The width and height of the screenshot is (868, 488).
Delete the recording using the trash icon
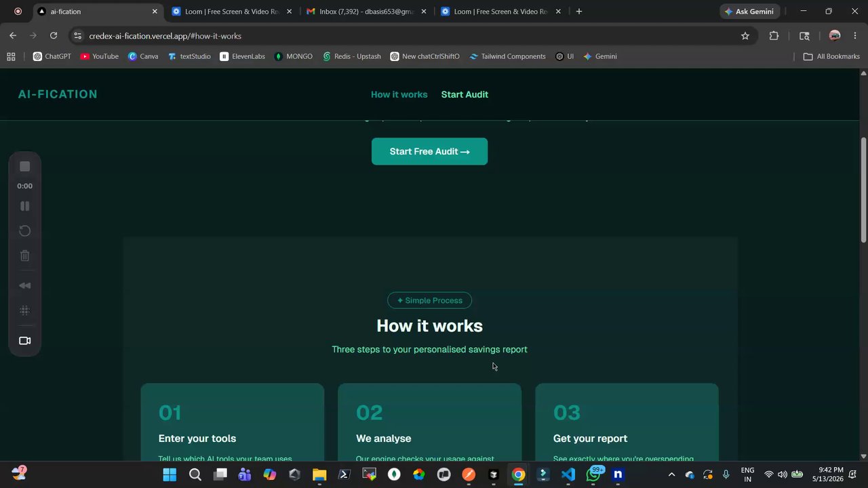[x=24, y=256]
